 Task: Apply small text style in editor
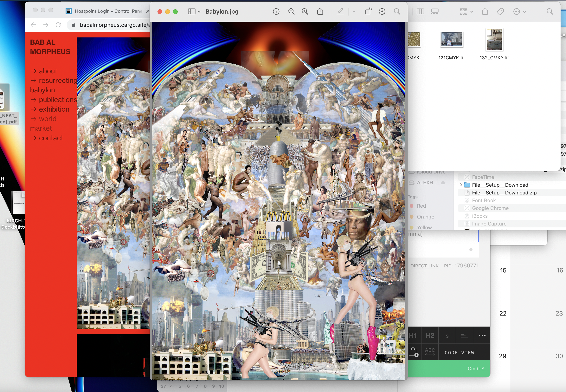(x=447, y=335)
